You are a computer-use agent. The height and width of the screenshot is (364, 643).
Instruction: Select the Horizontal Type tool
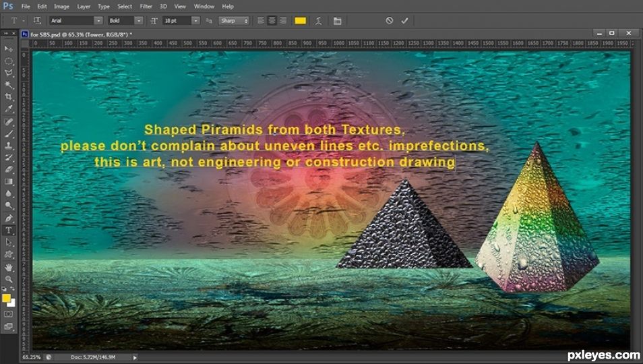pos(9,231)
